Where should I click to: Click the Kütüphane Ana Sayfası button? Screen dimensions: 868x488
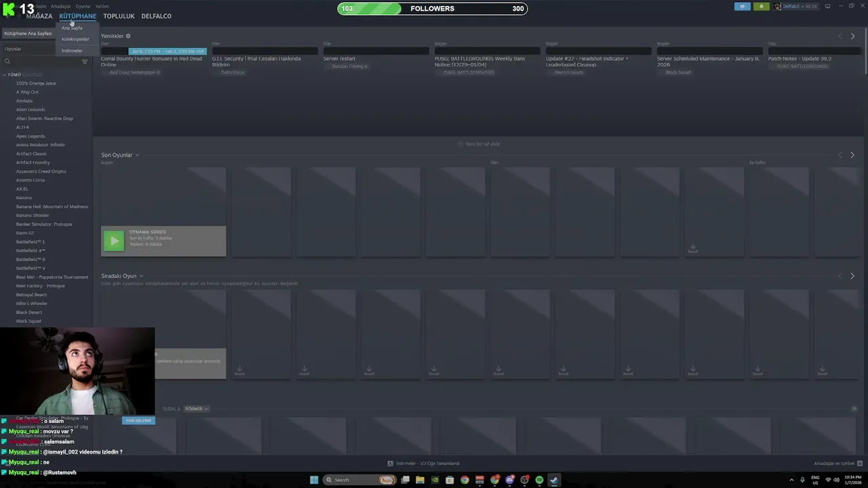point(28,33)
